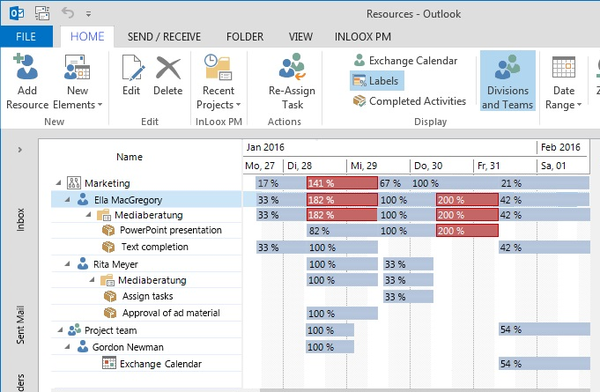Toggle the Labels display option
Image resolution: width=600 pixels, height=392 pixels.
tap(377, 81)
